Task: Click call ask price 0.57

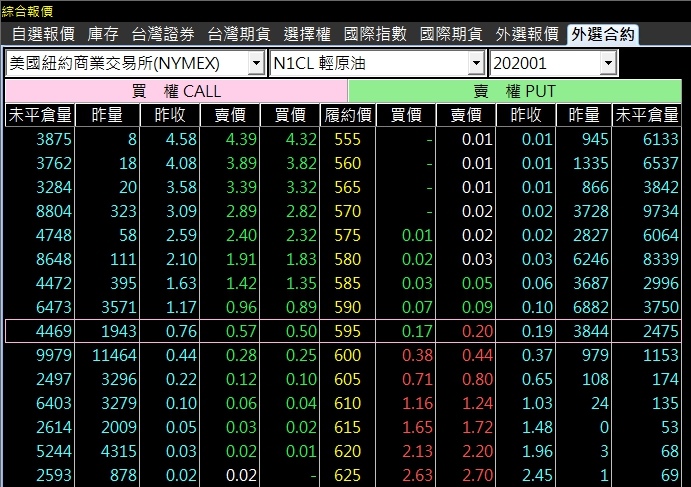Action: [241, 331]
